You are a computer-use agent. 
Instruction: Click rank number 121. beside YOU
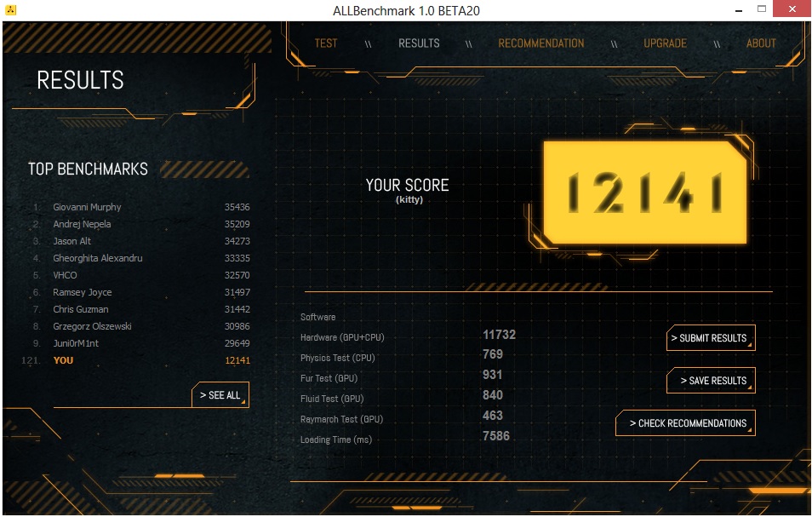31,360
